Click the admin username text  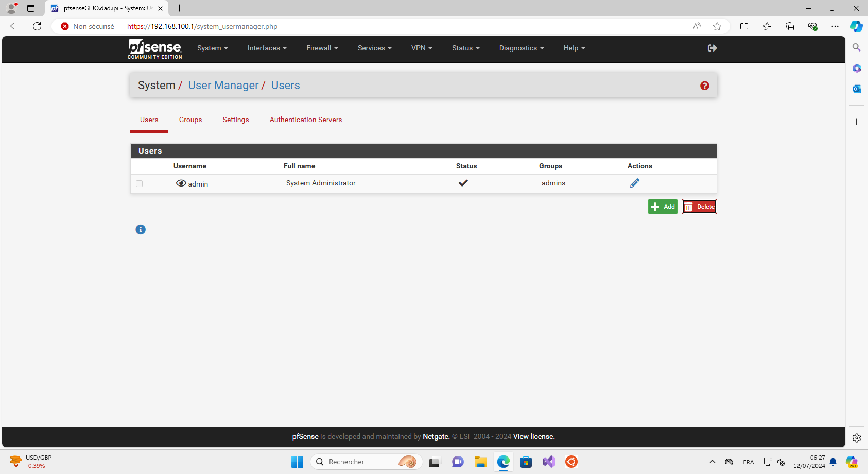[198, 184]
